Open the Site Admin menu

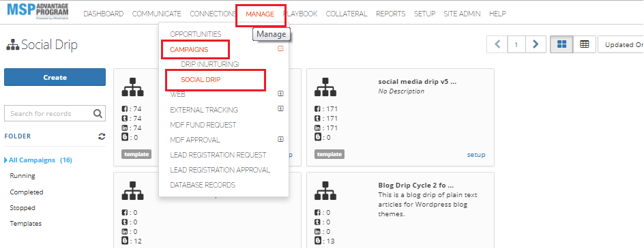pos(462,14)
